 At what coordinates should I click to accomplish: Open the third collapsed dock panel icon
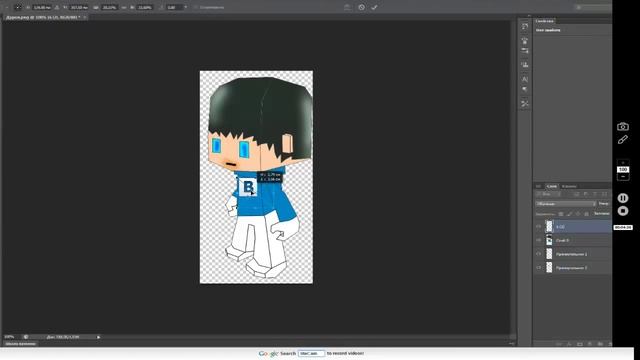pyautogui.click(x=525, y=51)
